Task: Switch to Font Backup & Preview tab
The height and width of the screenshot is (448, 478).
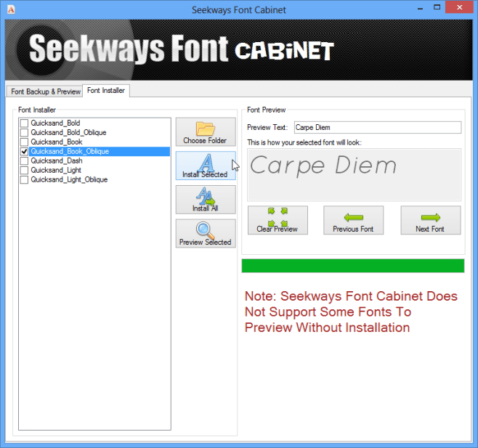Action: (x=45, y=91)
